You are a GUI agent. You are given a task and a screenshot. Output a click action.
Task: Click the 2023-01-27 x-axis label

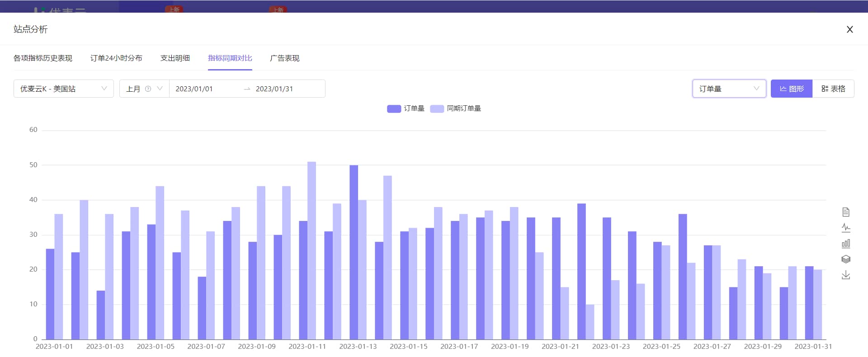tap(712, 347)
